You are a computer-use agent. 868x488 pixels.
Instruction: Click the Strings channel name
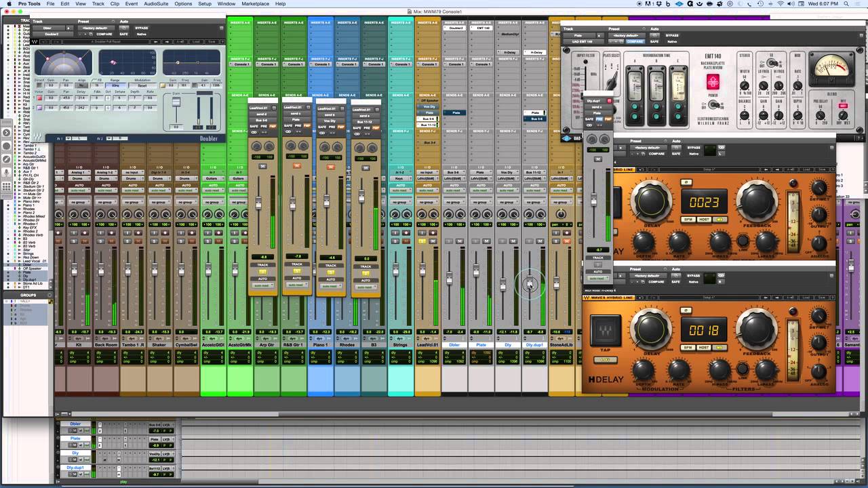click(x=400, y=344)
